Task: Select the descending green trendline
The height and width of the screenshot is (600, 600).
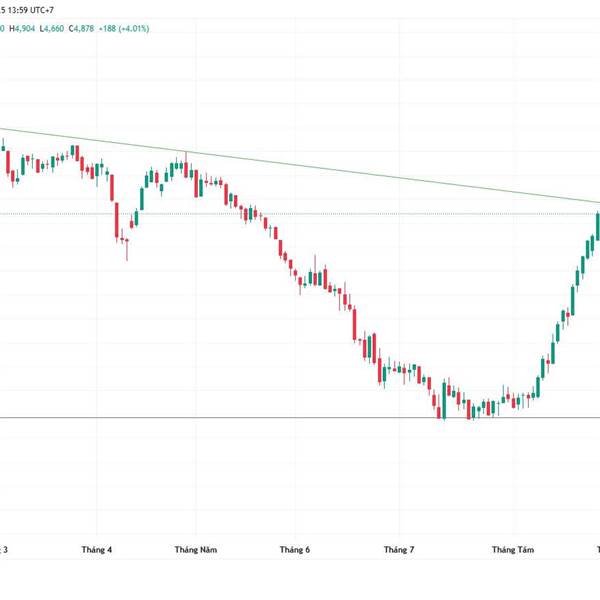Action: point(300,165)
